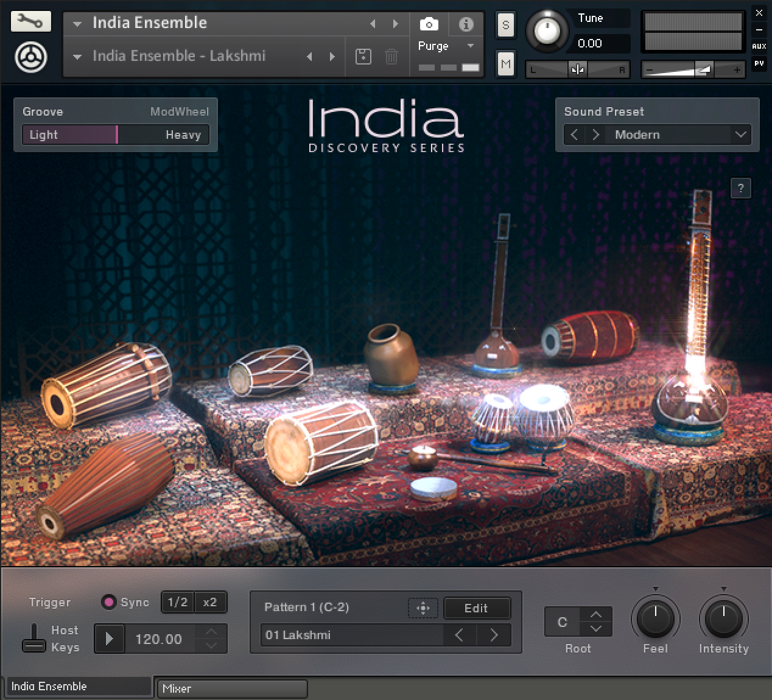
Task: Open the instrument info icon
Action: [466, 24]
